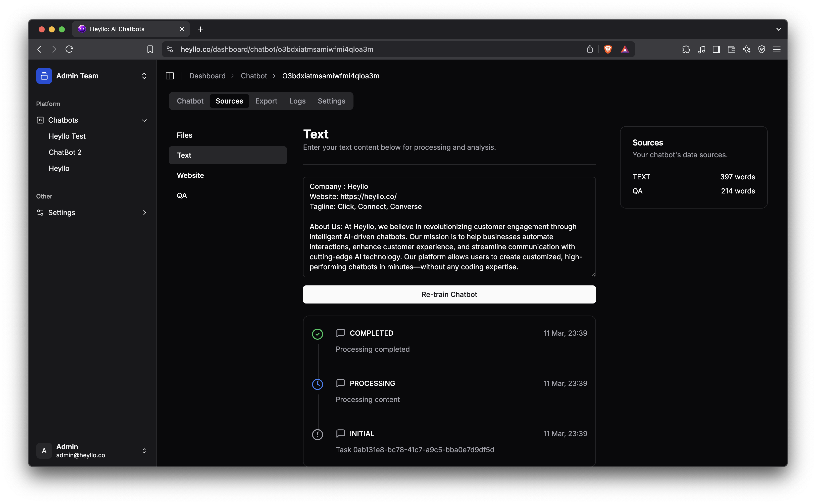Reload the page with the refresh icon

coord(69,49)
